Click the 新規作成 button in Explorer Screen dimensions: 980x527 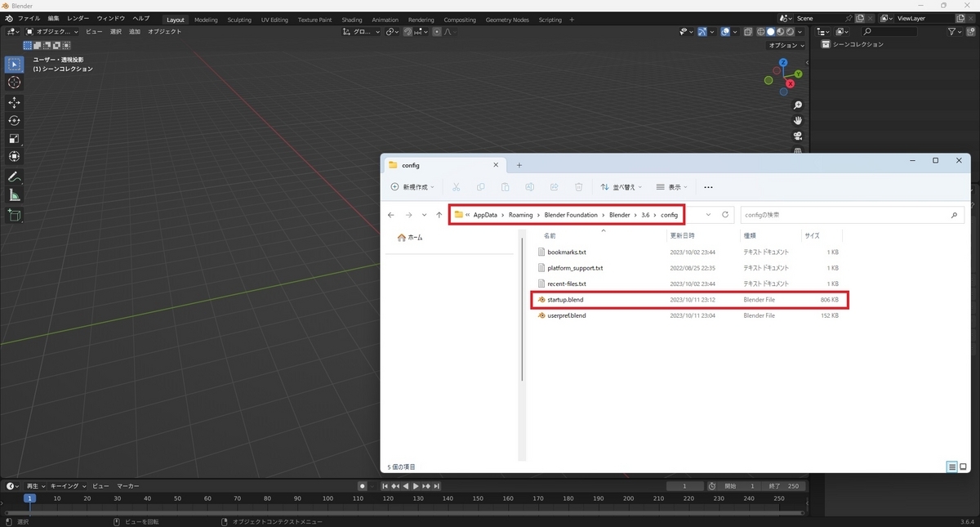tap(412, 187)
